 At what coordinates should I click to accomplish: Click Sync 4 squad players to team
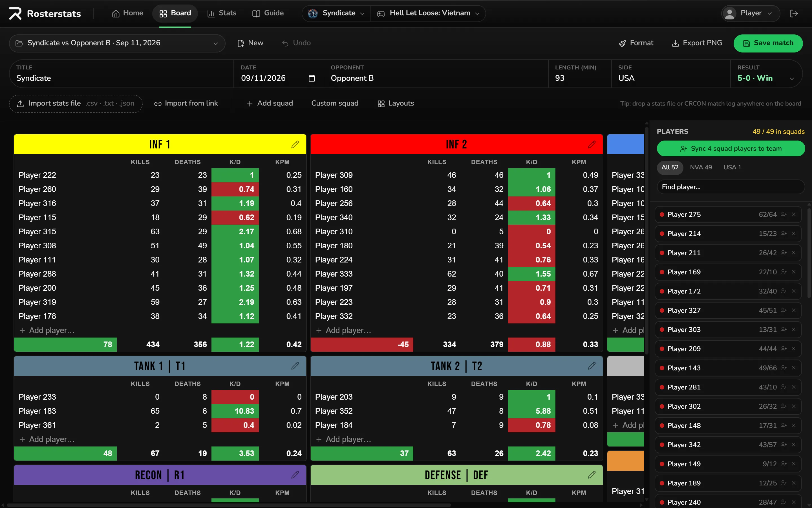tap(731, 148)
